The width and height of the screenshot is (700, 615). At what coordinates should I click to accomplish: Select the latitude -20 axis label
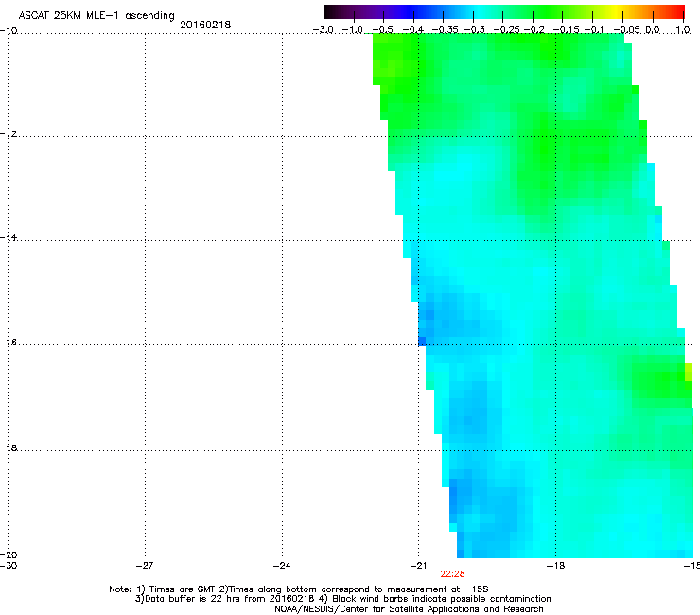coord(9,554)
